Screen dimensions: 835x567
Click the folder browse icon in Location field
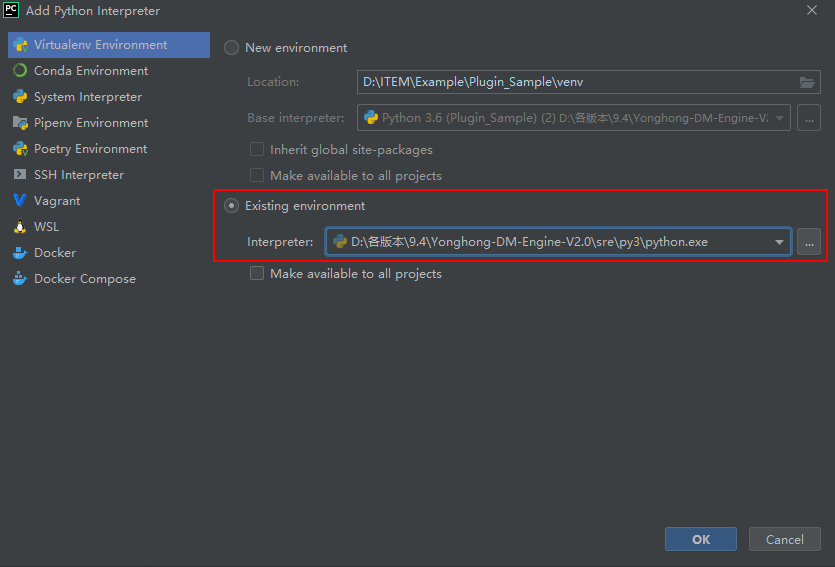pyautogui.click(x=807, y=82)
